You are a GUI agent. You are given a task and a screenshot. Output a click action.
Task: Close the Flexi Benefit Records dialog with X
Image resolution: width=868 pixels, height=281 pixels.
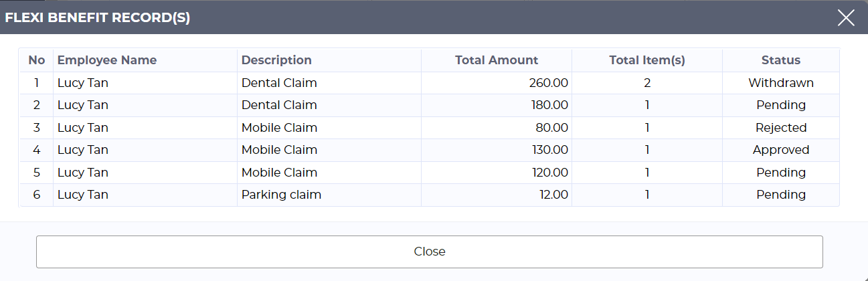click(846, 18)
